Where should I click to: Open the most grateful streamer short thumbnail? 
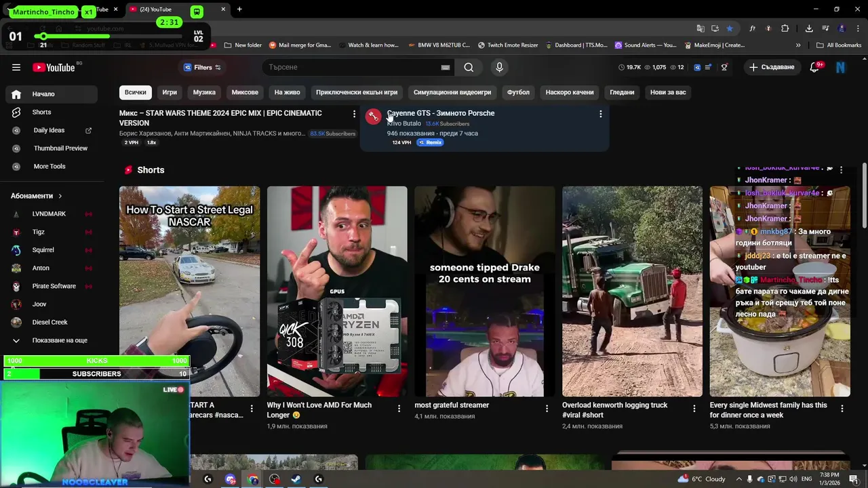click(x=485, y=291)
